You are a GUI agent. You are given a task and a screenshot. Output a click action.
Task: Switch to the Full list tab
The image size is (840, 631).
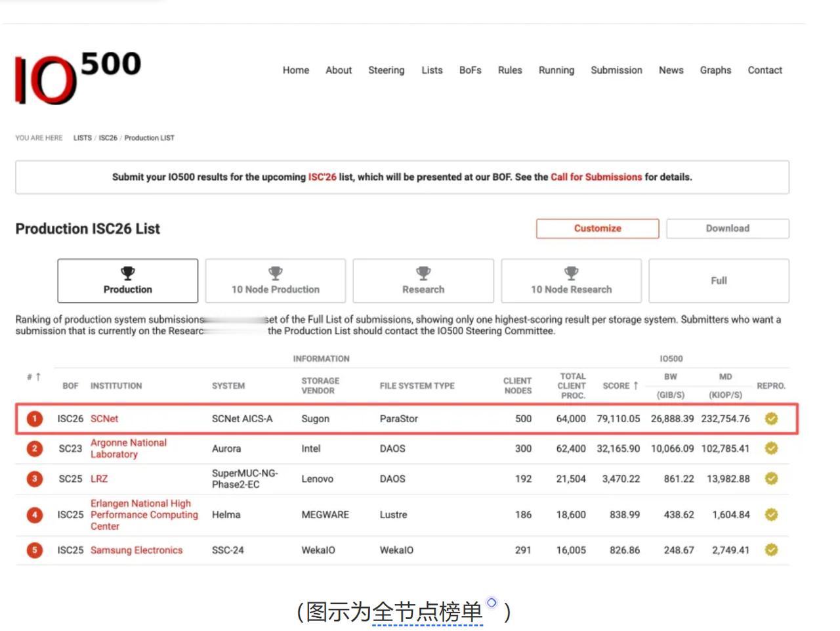[719, 281]
